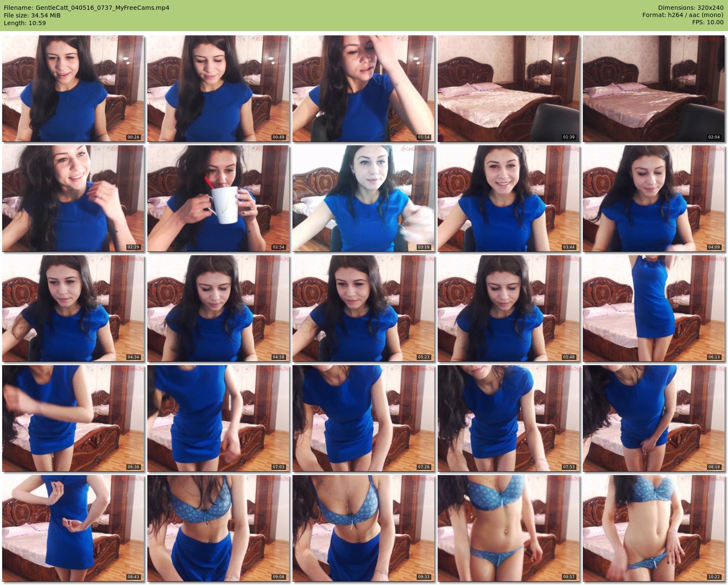Click the thumbnail stamped 06:13
Screen dimensions: 728x585
[x=654, y=308]
